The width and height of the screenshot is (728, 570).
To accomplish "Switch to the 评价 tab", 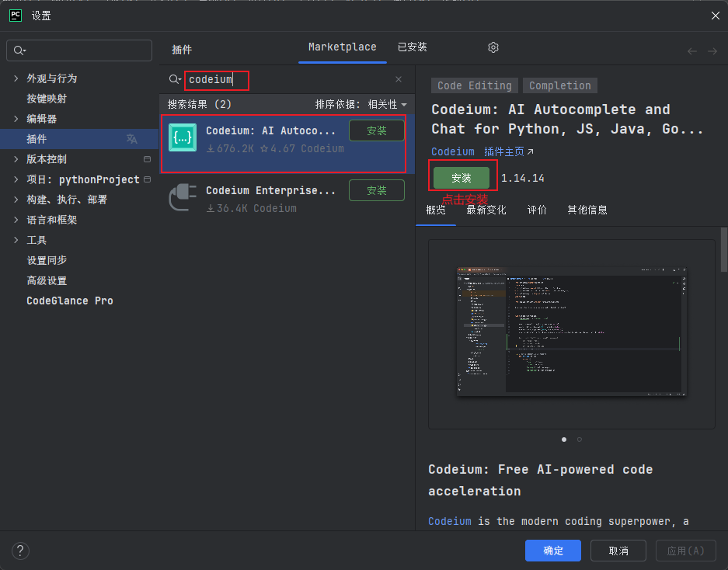I will click(x=537, y=209).
